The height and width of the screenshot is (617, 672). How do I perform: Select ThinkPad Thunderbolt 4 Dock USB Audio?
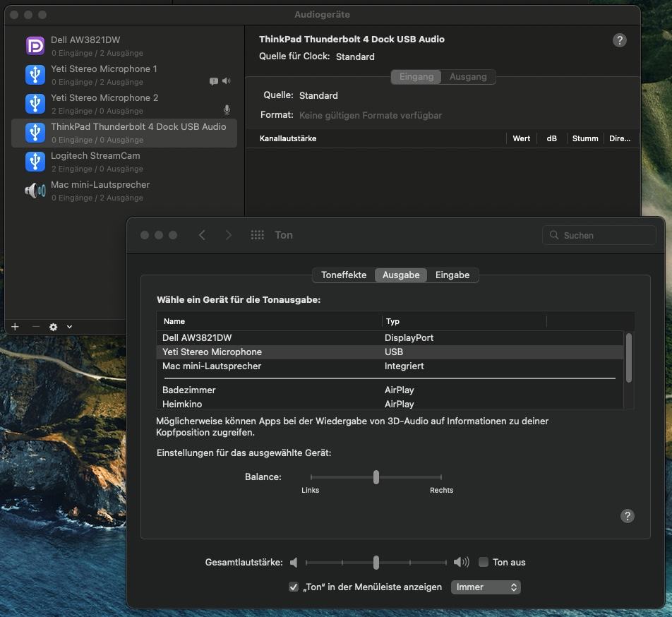tap(124, 133)
